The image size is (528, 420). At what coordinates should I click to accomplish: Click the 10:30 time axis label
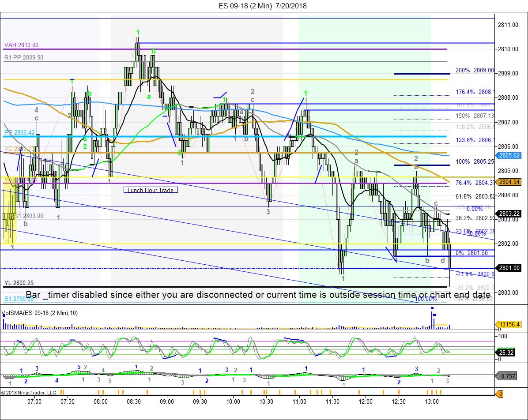click(266, 401)
